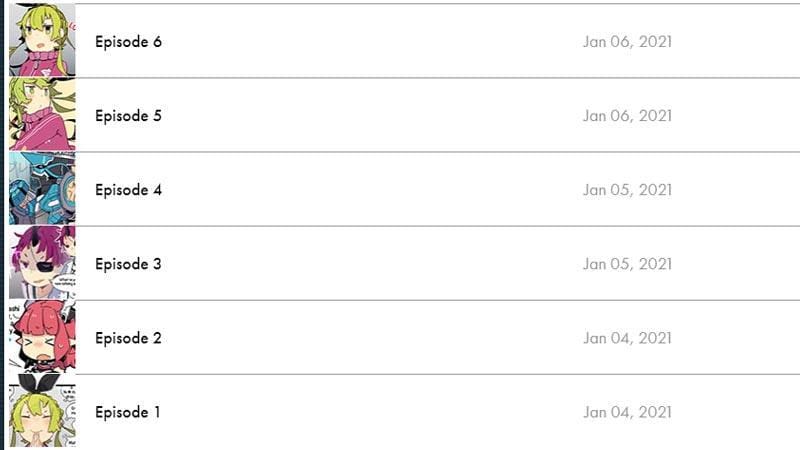Go to Episode 4 via its title

point(128,190)
